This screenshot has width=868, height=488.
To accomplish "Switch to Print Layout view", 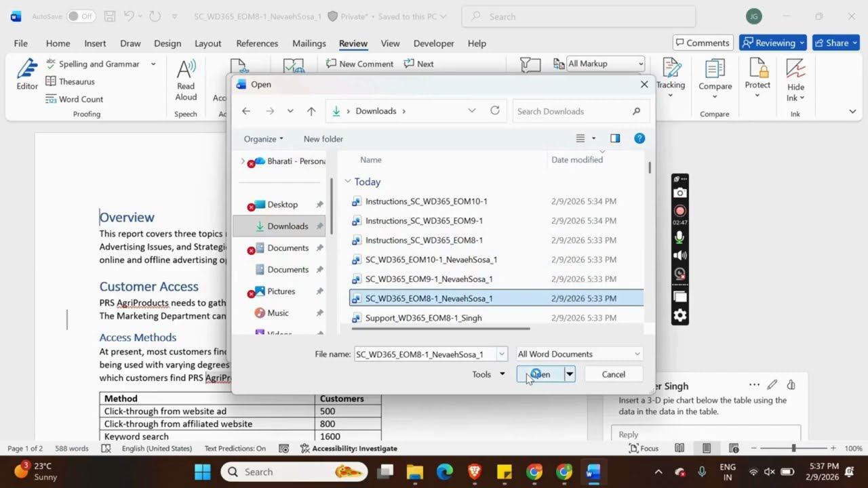I will tap(707, 448).
